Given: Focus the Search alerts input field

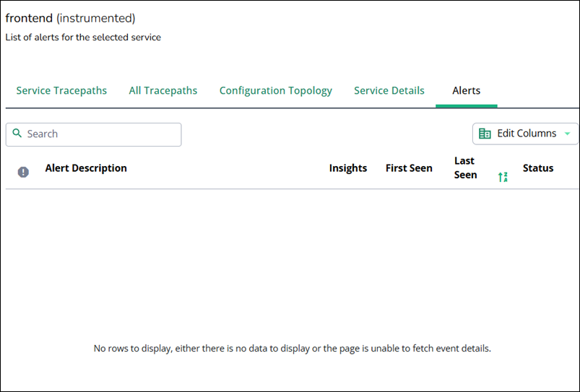Looking at the screenshot, I should (x=101, y=134).
